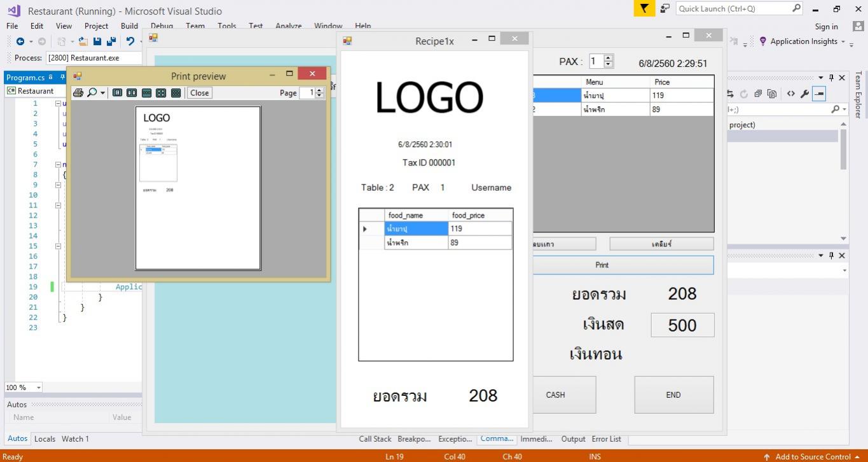Image resolution: width=868 pixels, height=462 pixels.
Task: Click Solution Explorer View Code icon
Action: pyautogui.click(x=790, y=94)
